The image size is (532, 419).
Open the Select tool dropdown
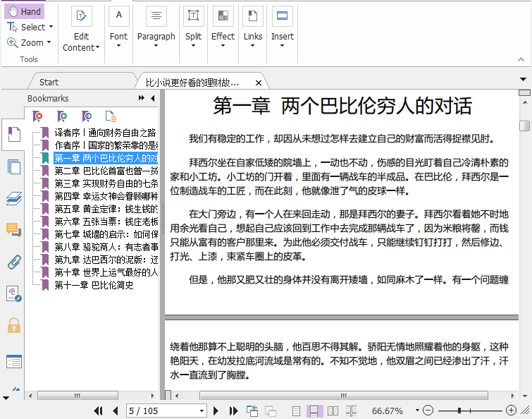click(x=51, y=28)
